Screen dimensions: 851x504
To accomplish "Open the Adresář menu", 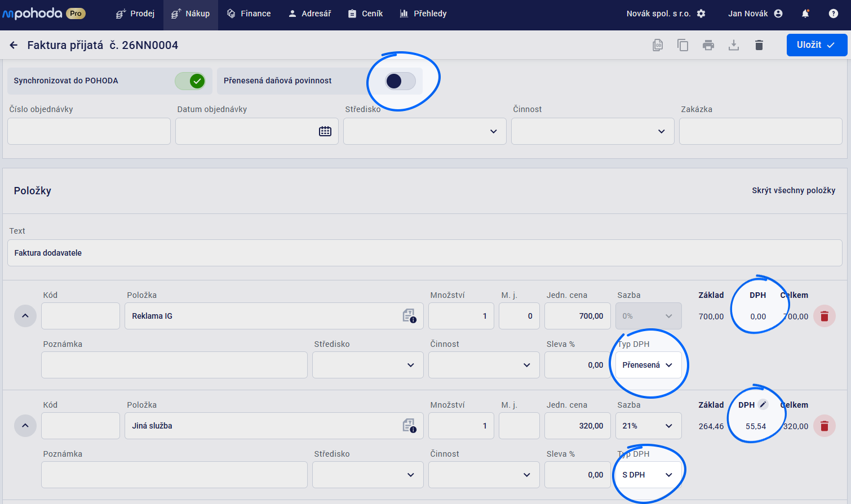I will point(309,14).
